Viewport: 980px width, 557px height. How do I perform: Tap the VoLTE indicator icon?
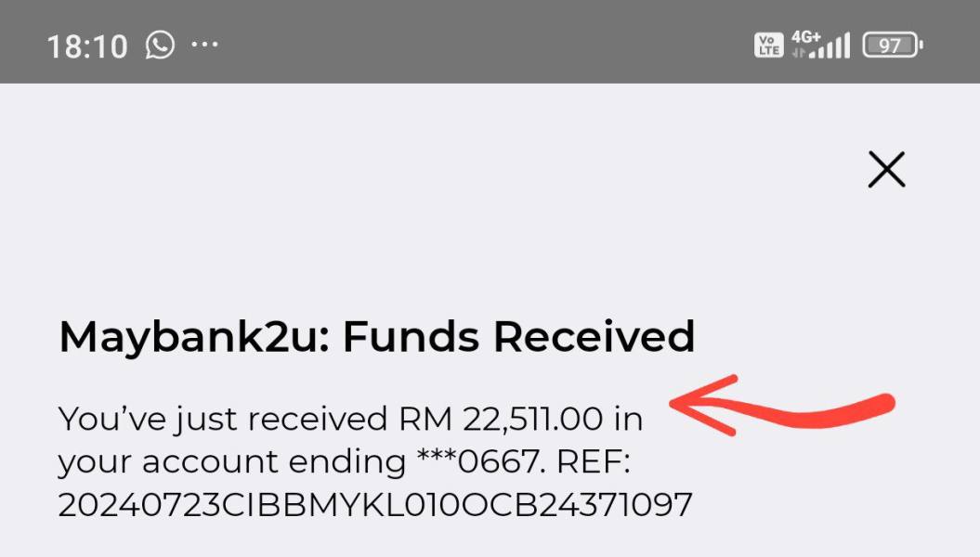click(x=768, y=45)
